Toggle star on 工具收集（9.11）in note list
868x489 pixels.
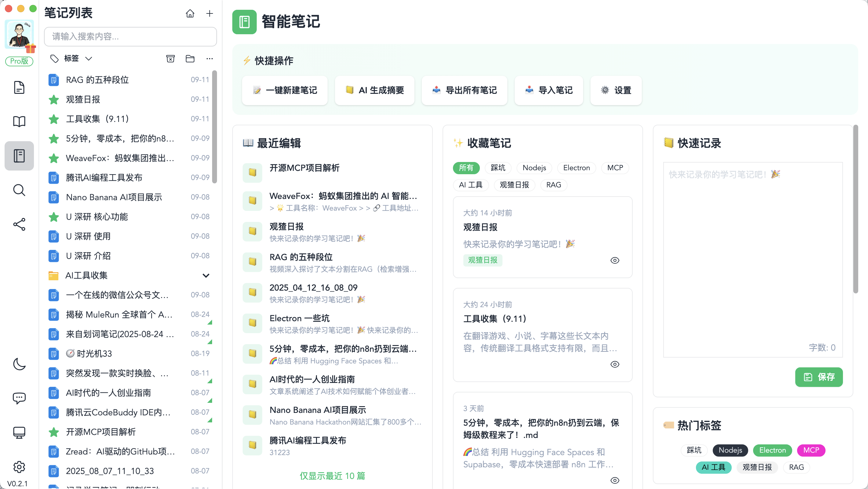click(53, 119)
